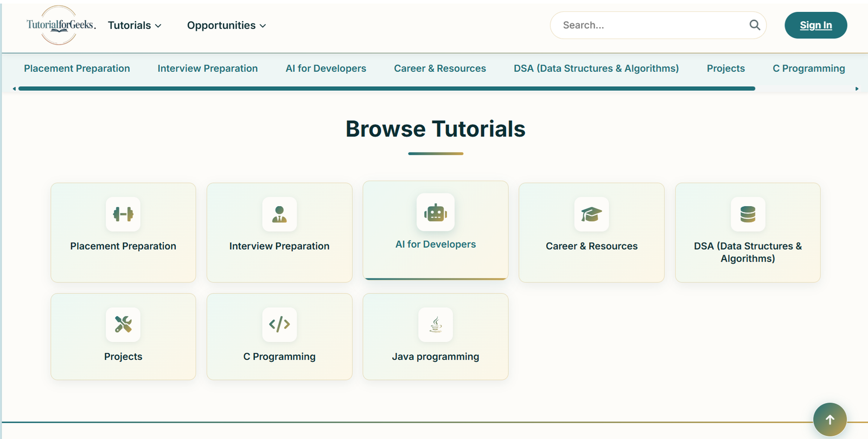868x439 pixels.
Task: Focus the Search input field
Action: point(651,25)
